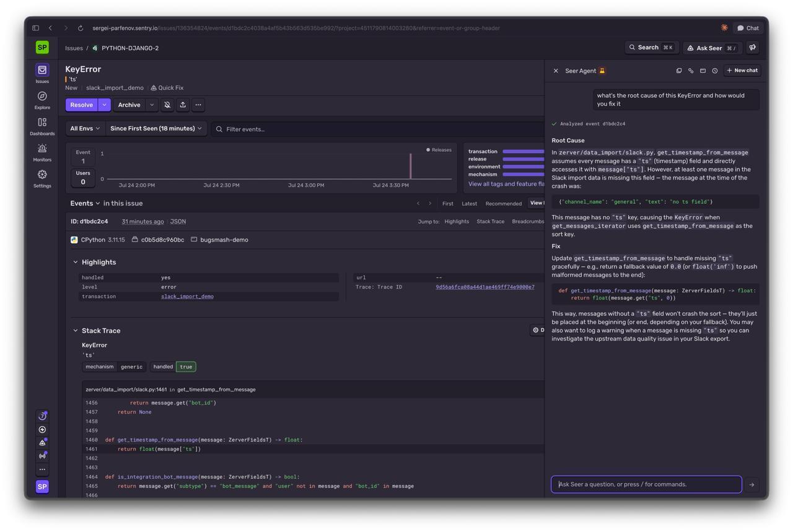
Task: Click the event spike bar in chart
Action: point(410,166)
